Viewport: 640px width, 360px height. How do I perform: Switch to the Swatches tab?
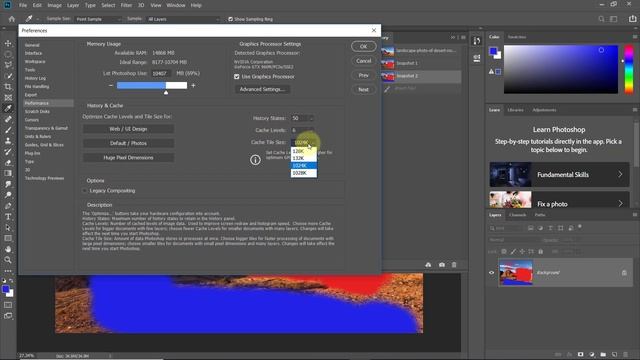517,37
